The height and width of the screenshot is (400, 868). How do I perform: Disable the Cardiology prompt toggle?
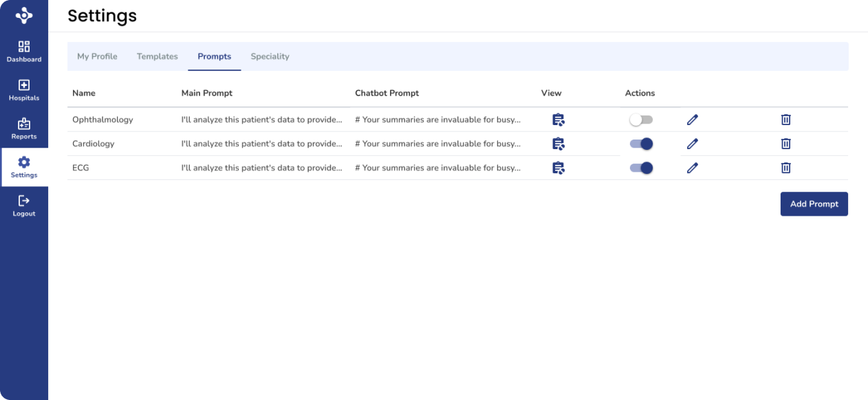641,144
